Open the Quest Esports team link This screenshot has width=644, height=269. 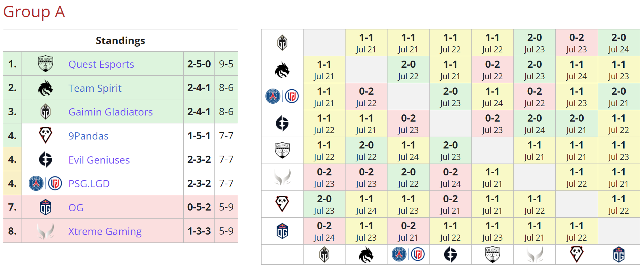(x=101, y=64)
